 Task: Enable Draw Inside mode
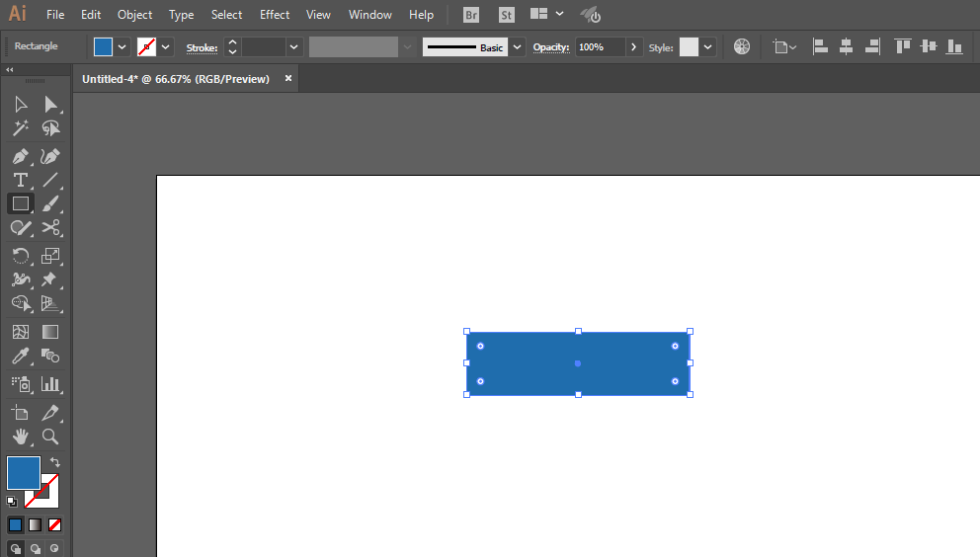pyautogui.click(x=55, y=549)
